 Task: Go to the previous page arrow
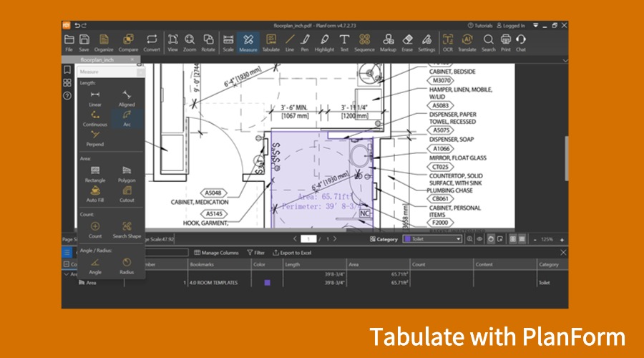(295, 239)
